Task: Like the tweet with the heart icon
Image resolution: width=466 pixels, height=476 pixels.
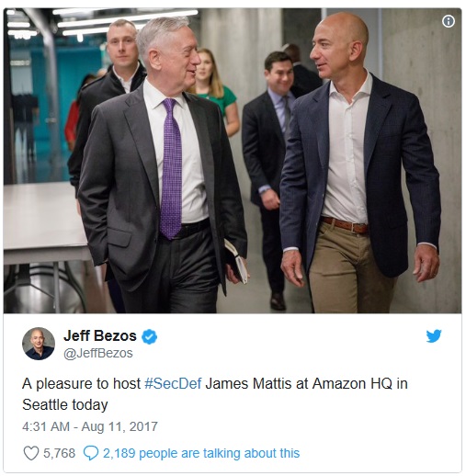Action: coord(31,453)
